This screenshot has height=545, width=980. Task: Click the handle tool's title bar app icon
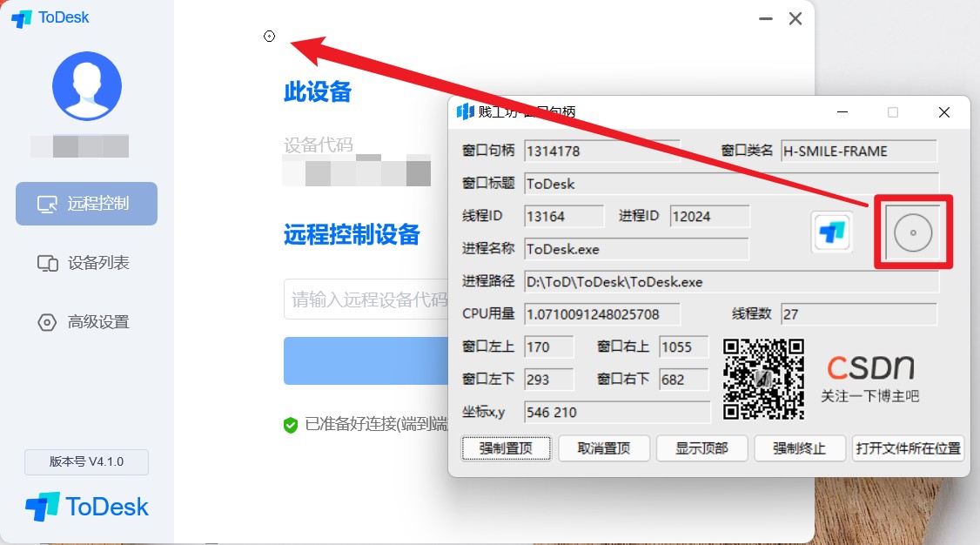466,112
